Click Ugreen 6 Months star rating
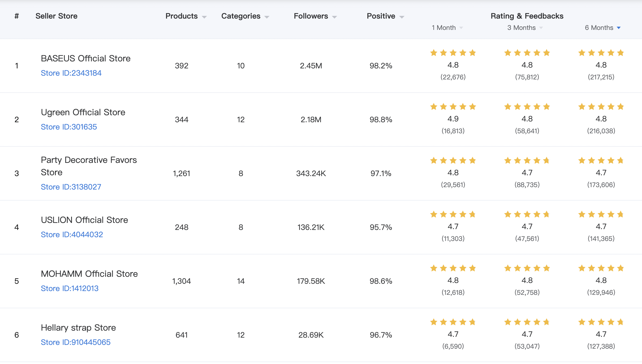The width and height of the screenshot is (642, 364). (601, 107)
